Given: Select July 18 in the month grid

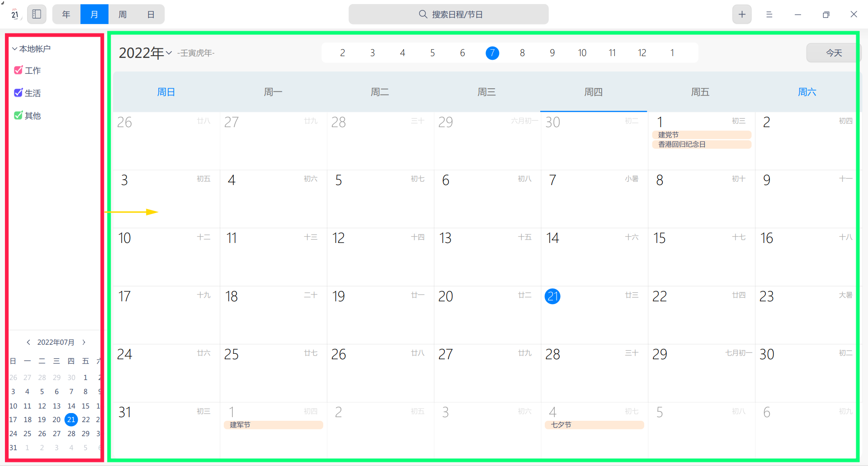Looking at the screenshot, I should point(274,315).
